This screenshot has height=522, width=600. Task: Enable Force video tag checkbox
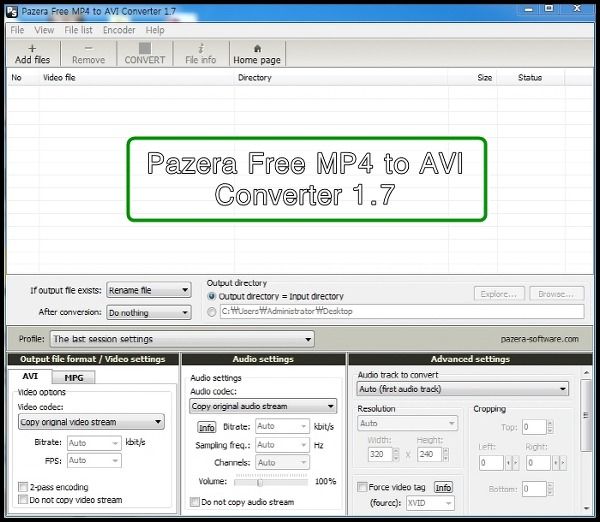[362, 487]
